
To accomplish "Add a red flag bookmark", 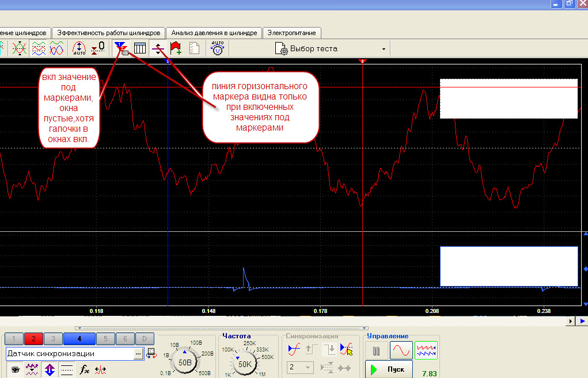I will (x=176, y=48).
